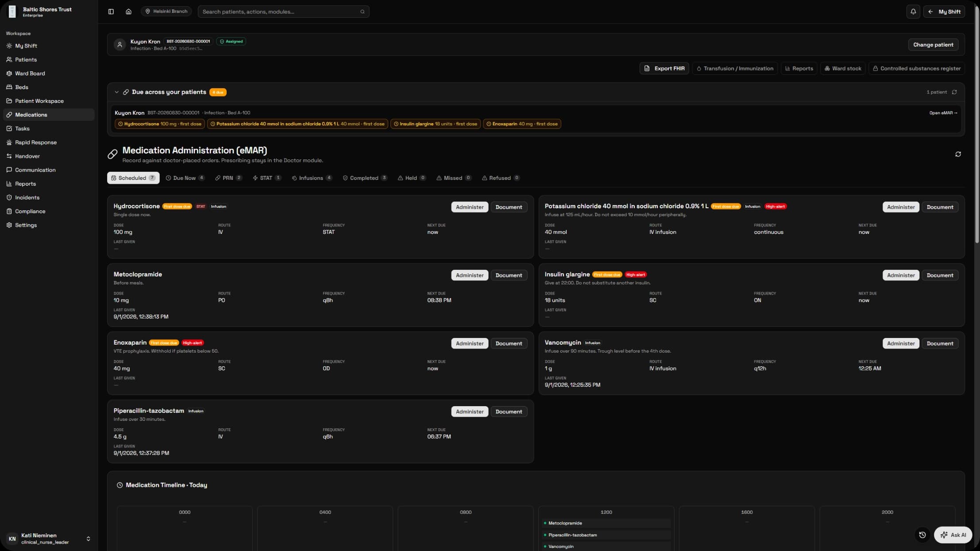Screen dimensions: 980x551
Task: Click the Enoxaparin 40 mg due chip
Action: tap(522, 124)
